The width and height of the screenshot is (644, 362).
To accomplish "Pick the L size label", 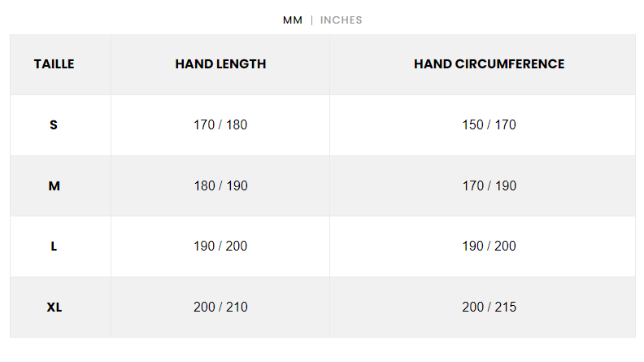I will coord(54,246).
